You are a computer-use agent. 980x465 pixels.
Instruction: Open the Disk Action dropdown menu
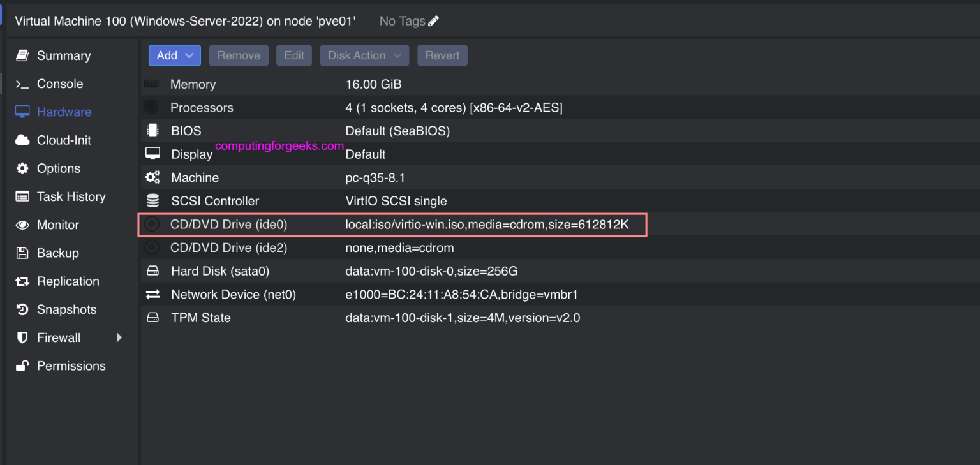364,55
